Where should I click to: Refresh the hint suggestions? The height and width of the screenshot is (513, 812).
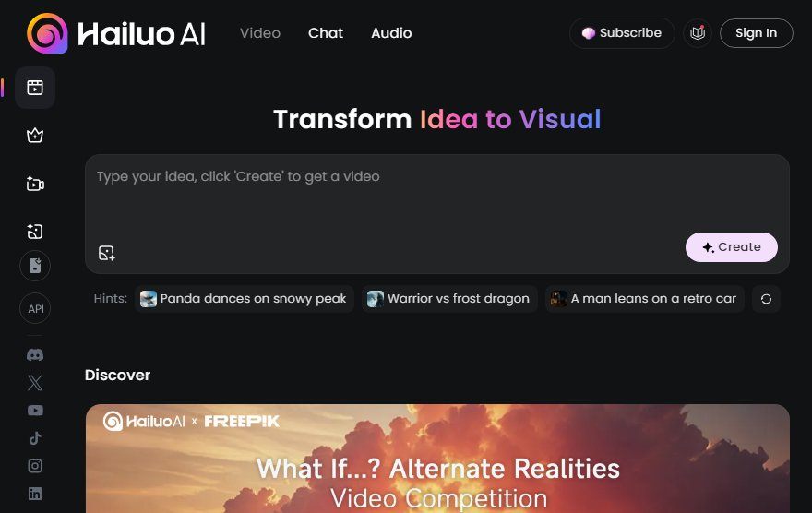766,299
